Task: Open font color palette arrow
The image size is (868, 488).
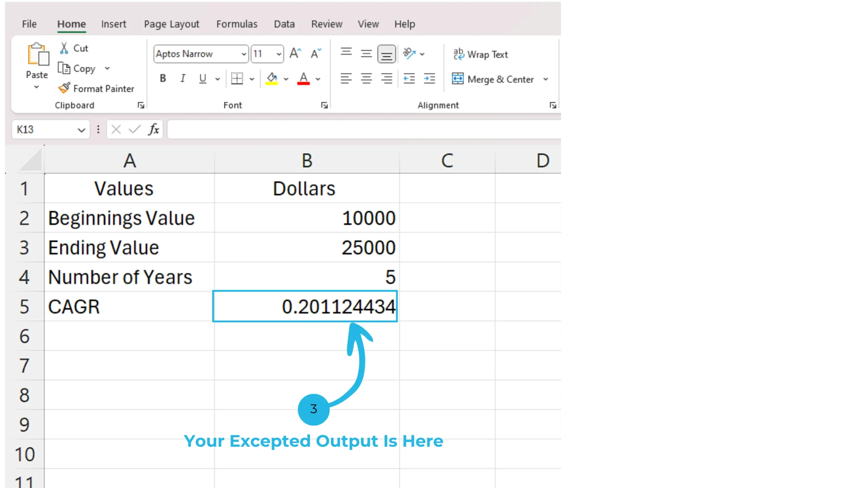Action: point(318,79)
